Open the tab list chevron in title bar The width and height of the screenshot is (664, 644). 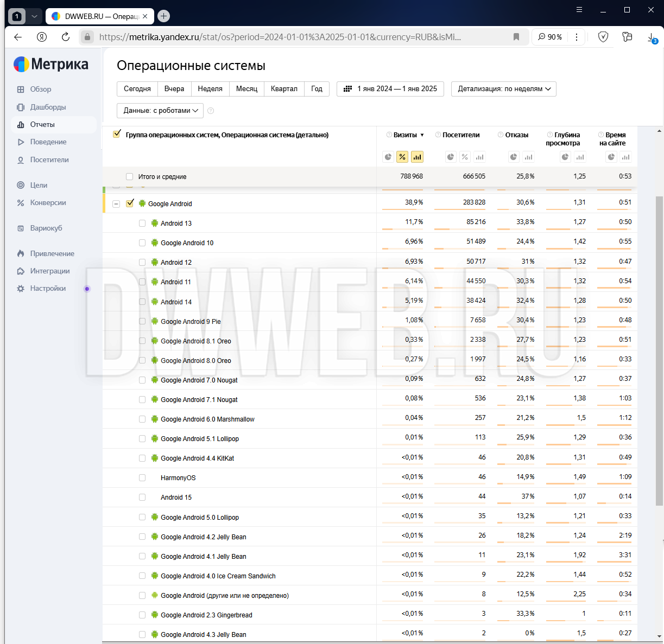coord(34,16)
